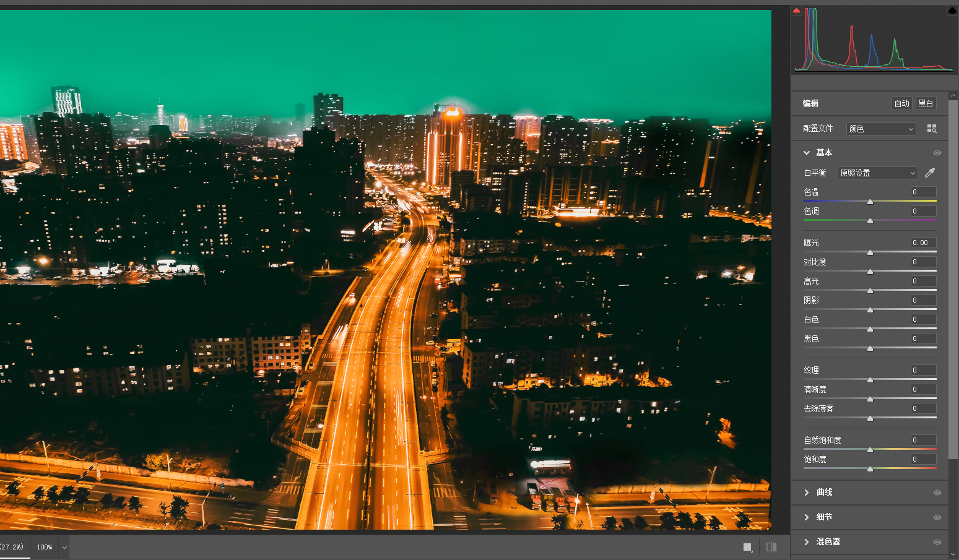Toggle visibility eye for 基本 panel

(937, 153)
